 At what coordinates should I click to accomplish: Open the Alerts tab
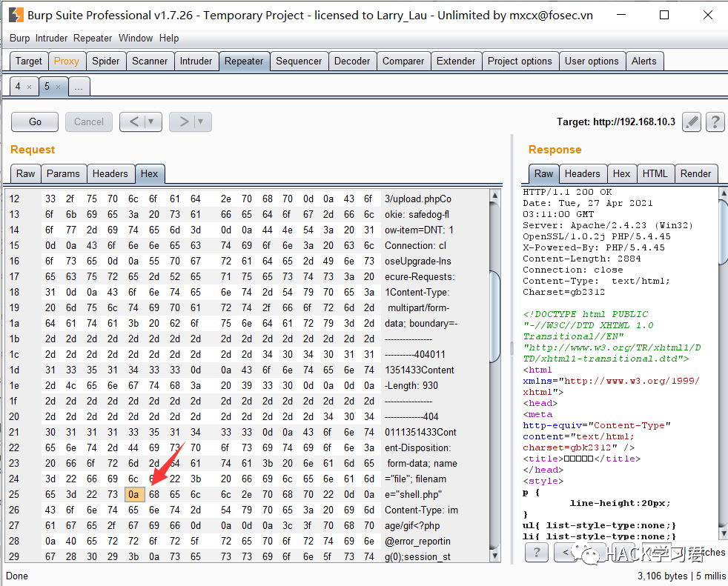(644, 61)
